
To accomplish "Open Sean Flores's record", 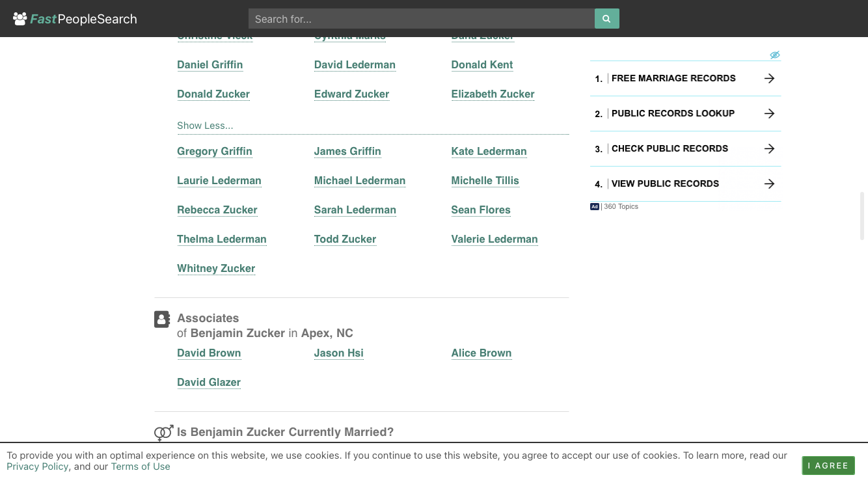I will (x=481, y=210).
